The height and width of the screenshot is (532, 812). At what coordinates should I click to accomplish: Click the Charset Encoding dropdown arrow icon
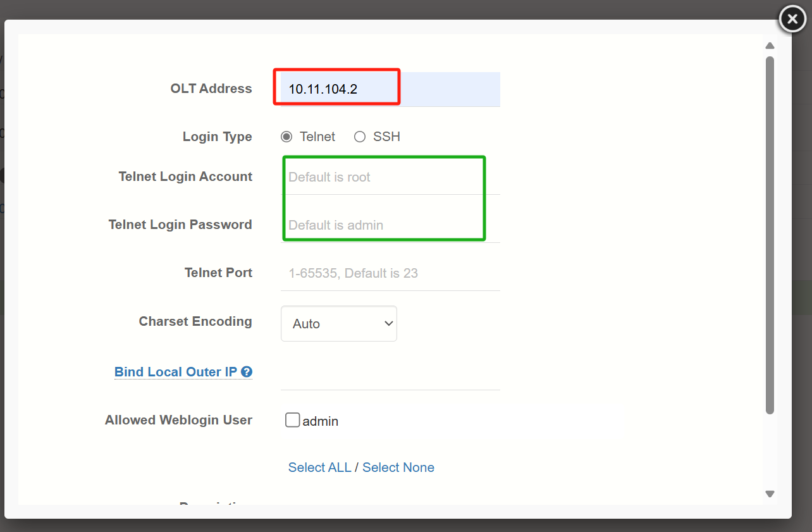click(x=388, y=323)
